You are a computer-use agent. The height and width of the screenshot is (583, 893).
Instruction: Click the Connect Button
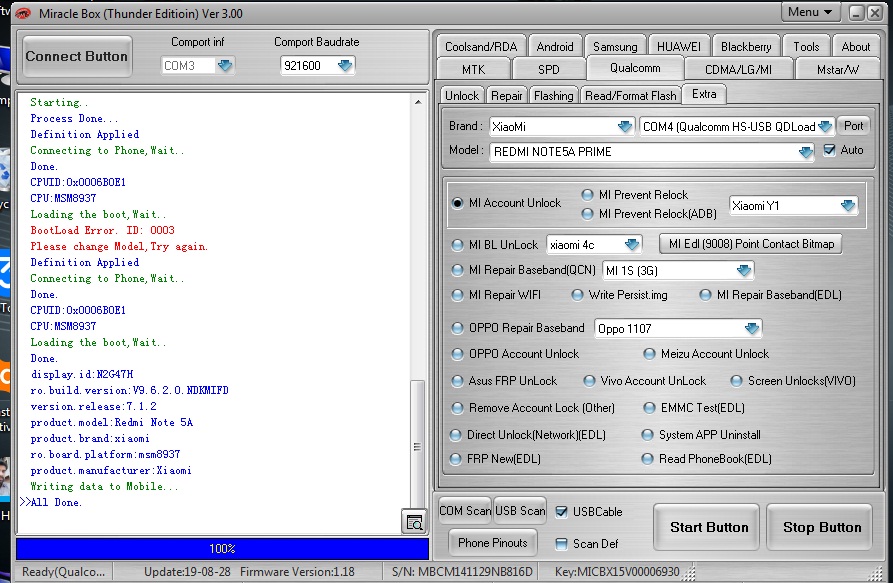point(77,56)
